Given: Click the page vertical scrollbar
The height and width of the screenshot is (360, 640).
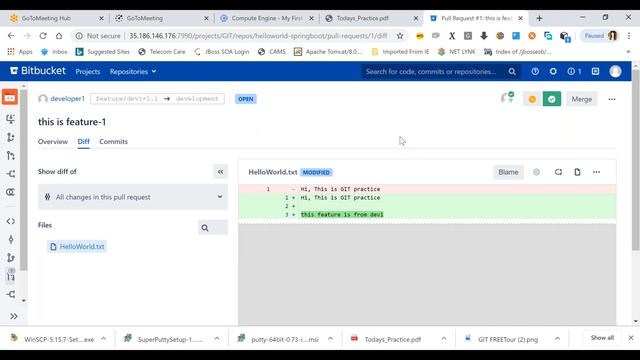Looking at the screenshot, I should pos(636,159).
